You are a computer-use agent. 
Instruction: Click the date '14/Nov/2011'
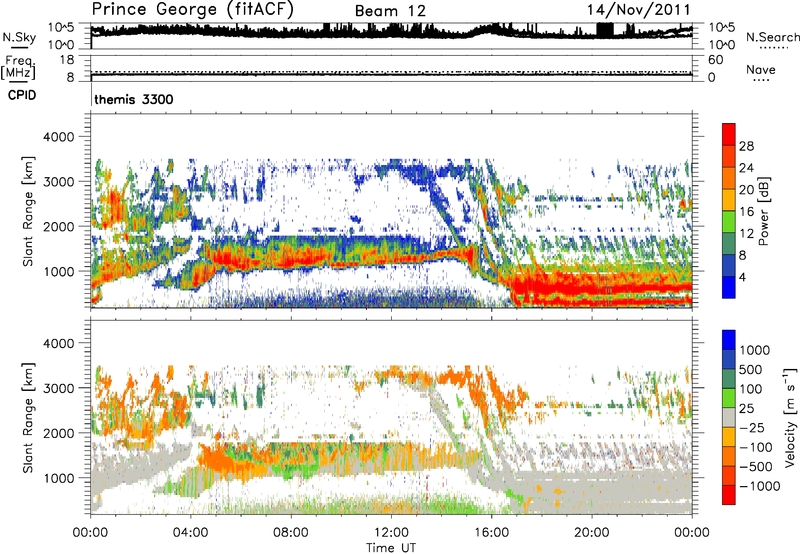click(638, 10)
